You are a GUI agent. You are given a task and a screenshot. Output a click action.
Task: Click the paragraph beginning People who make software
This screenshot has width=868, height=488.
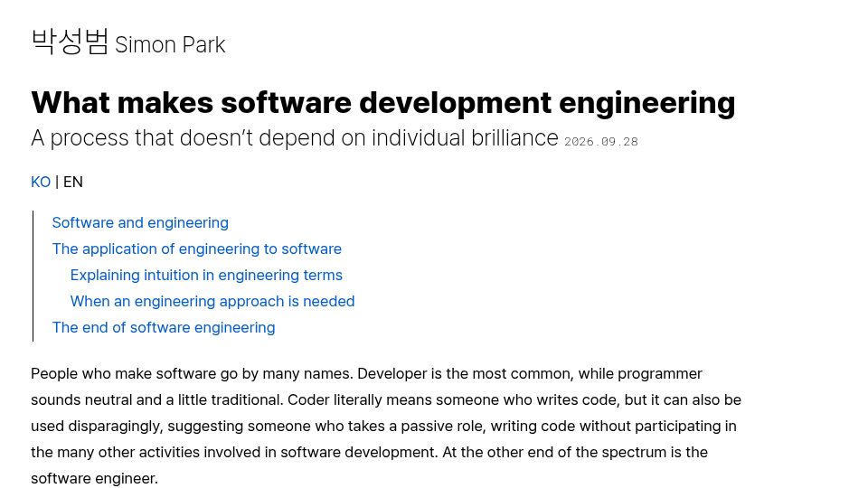(x=386, y=426)
